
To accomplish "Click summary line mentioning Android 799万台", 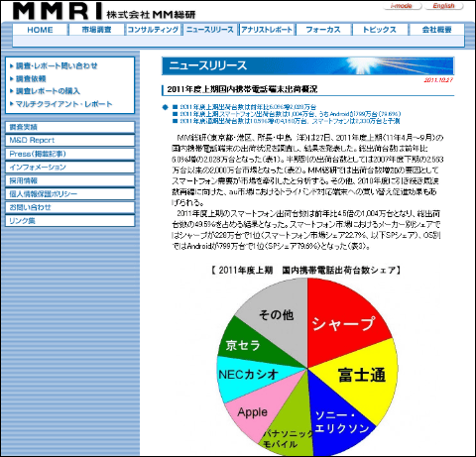I will pos(290,114).
